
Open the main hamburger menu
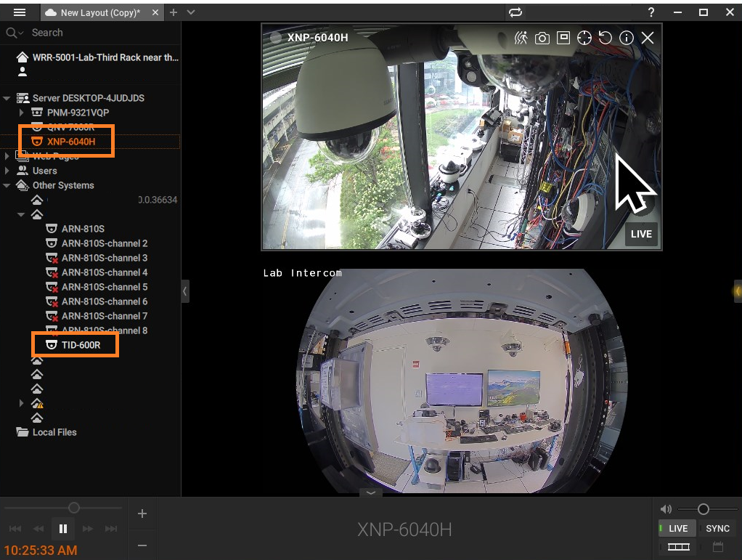(20, 12)
